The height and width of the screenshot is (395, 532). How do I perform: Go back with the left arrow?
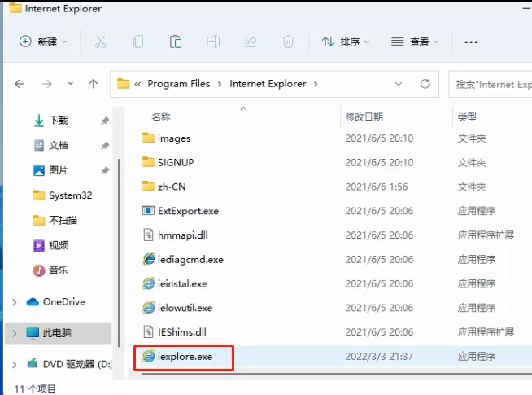(20, 84)
